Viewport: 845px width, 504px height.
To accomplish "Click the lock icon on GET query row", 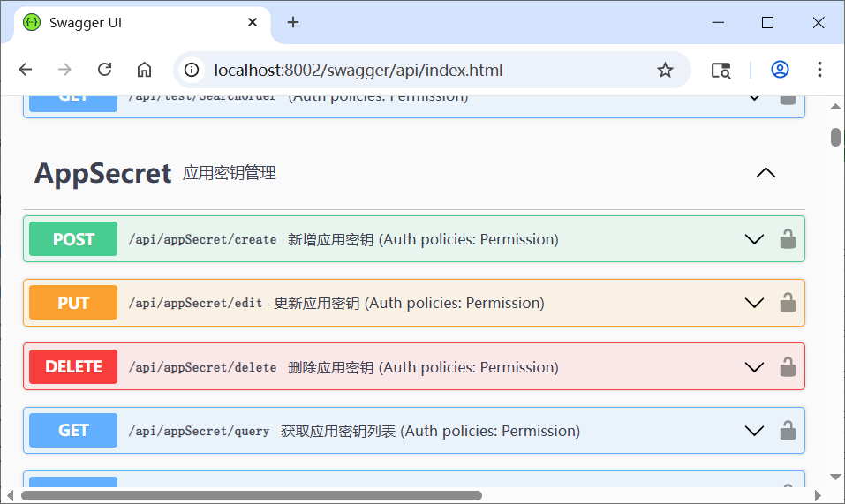I will [x=788, y=430].
